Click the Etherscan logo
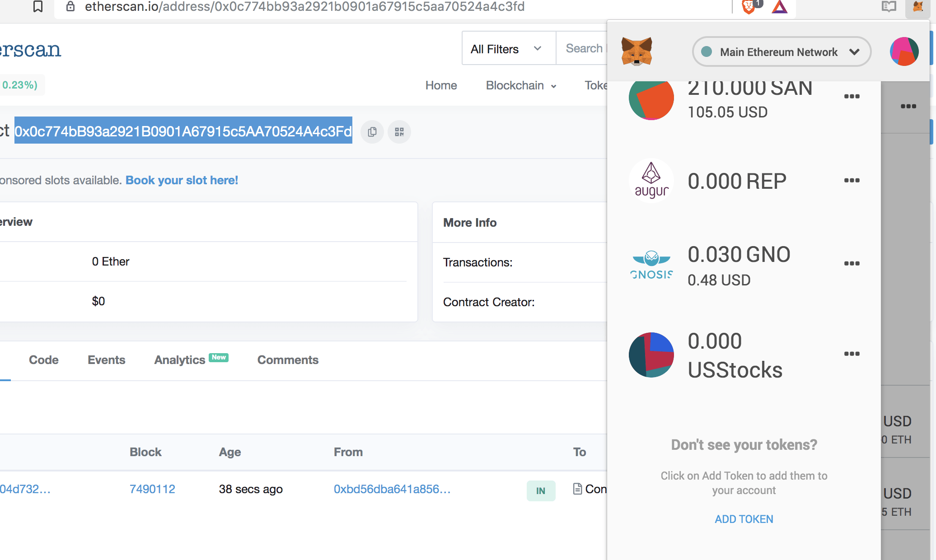 tap(30, 50)
